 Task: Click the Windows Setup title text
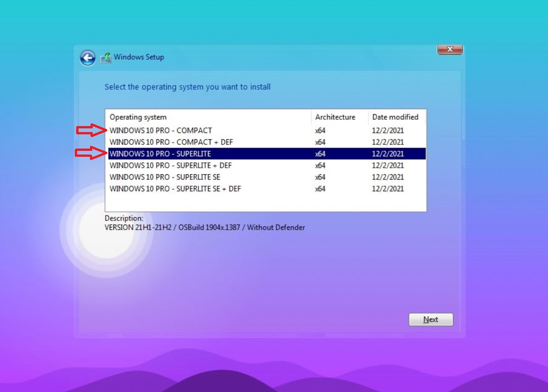click(139, 57)
